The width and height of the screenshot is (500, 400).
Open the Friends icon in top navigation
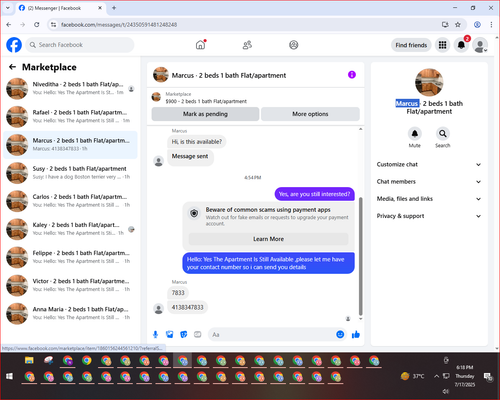247,45
